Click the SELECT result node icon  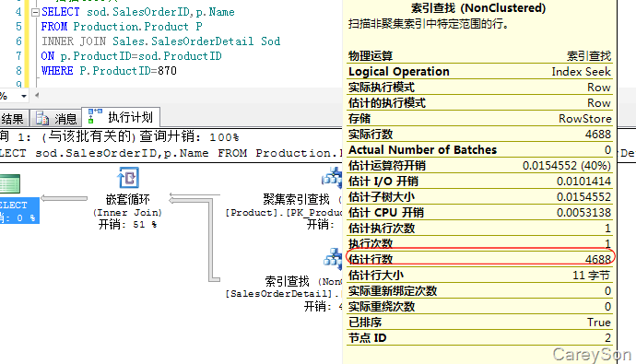[10, 183]
